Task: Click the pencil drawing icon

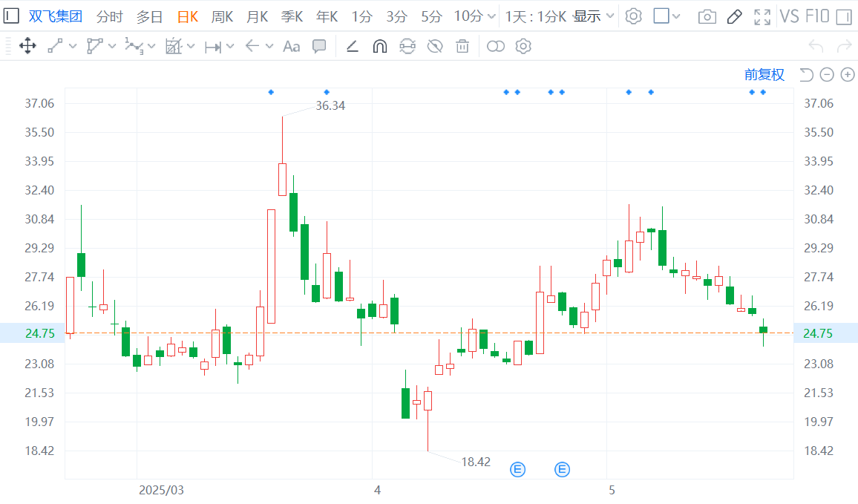Action: coord(734,17)
